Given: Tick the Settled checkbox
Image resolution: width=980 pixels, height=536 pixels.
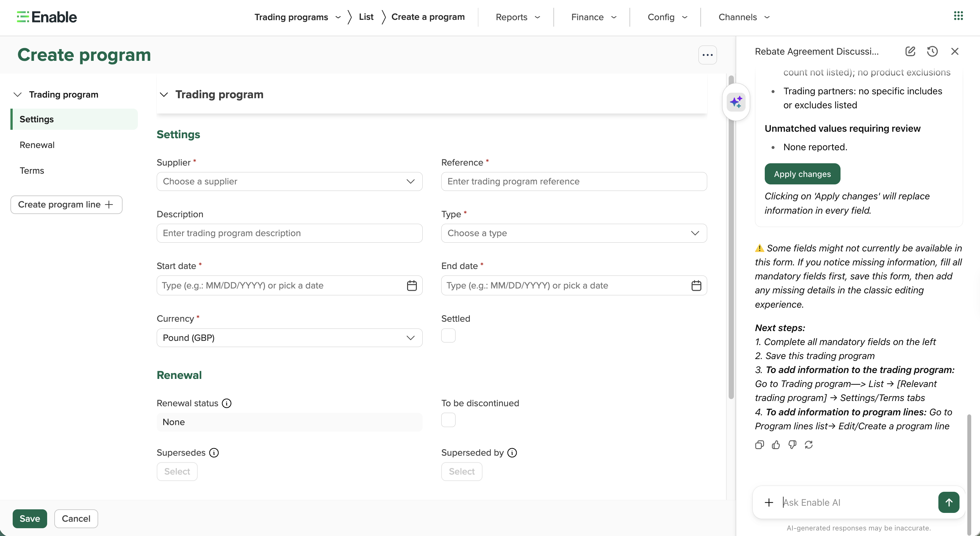Looking at the screenshot, I should [448, 336].
